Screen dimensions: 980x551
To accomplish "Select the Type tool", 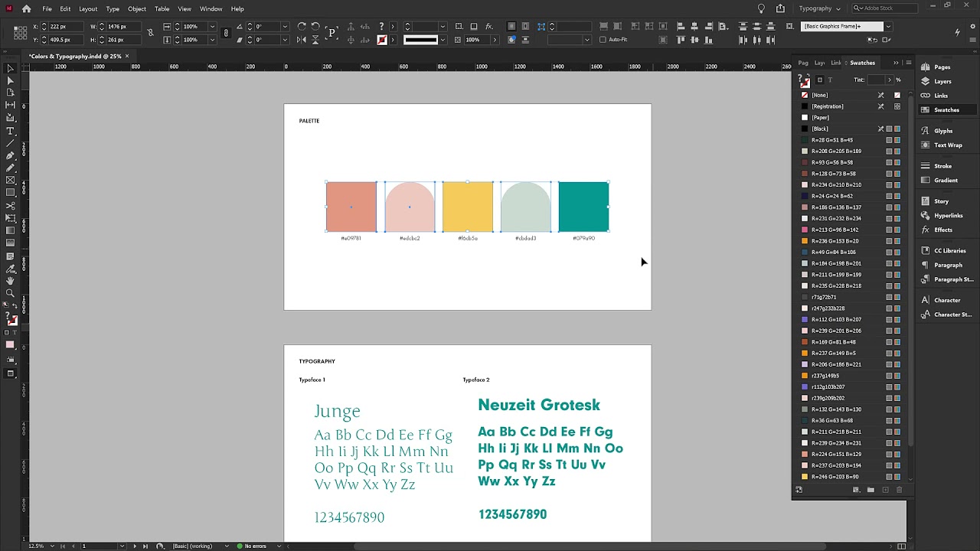I will [x=10, y=131].
